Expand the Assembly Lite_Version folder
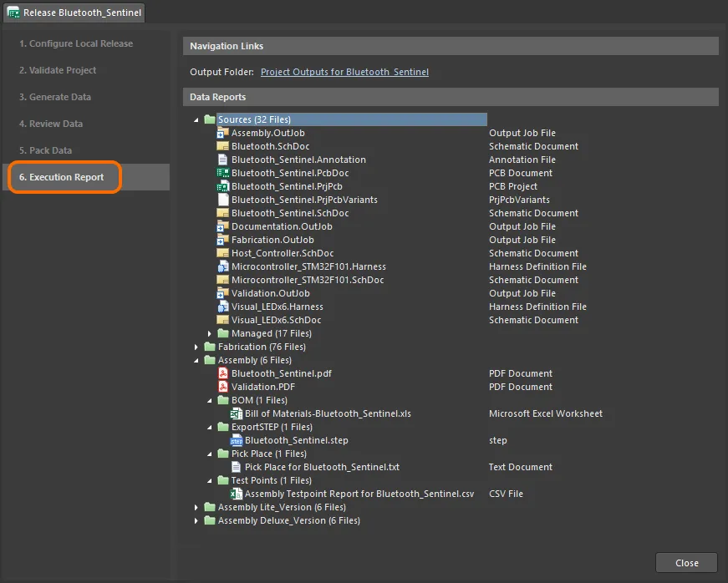728x583 pixels. pos(197,508)
